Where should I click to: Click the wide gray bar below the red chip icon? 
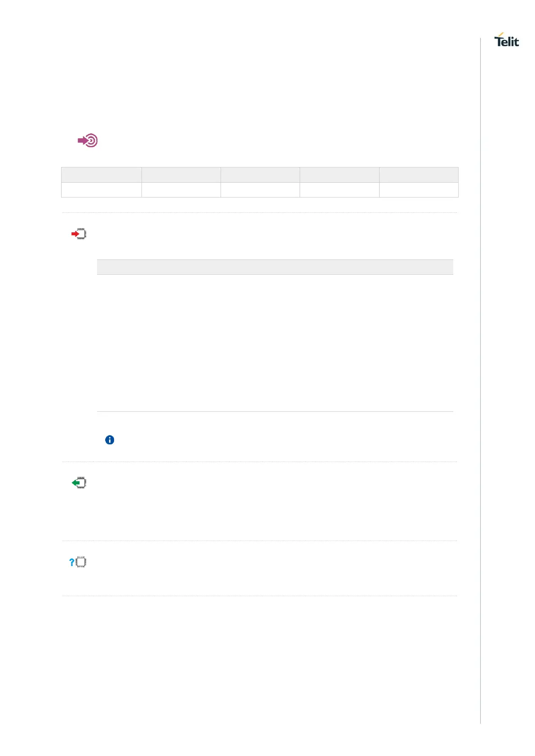point(275,267)
